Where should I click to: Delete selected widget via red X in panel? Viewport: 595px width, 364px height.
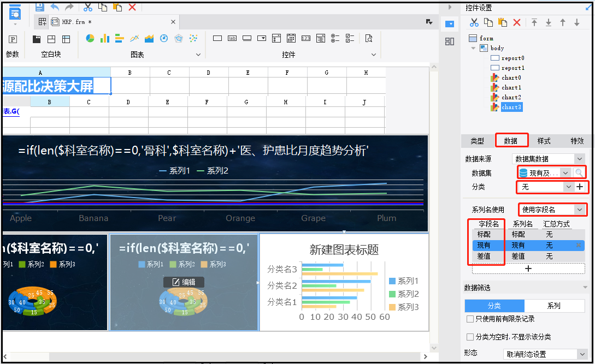tap(517, 22)
